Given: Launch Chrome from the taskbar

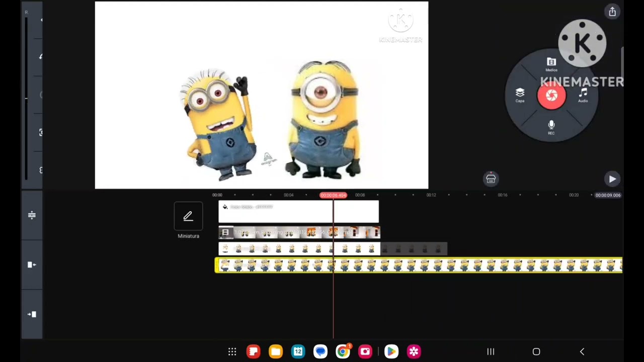Looking at the screenshot, I should [343, 351].
